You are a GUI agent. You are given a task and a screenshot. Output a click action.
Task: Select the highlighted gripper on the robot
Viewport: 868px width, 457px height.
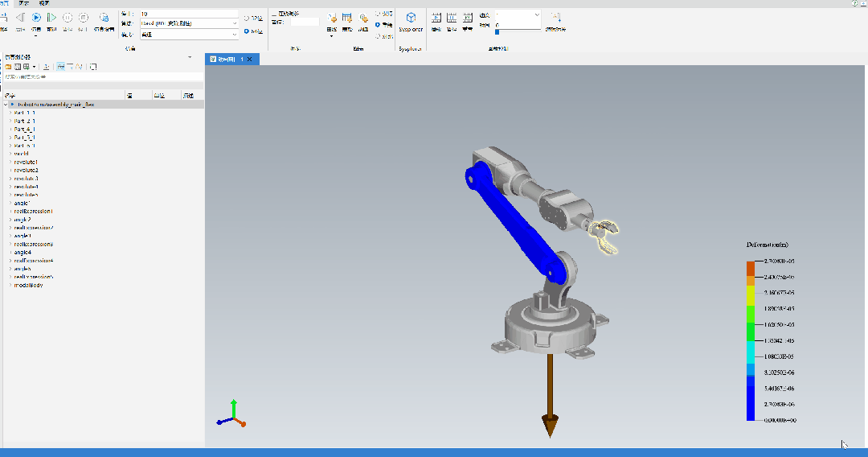[x=604, y=237]
